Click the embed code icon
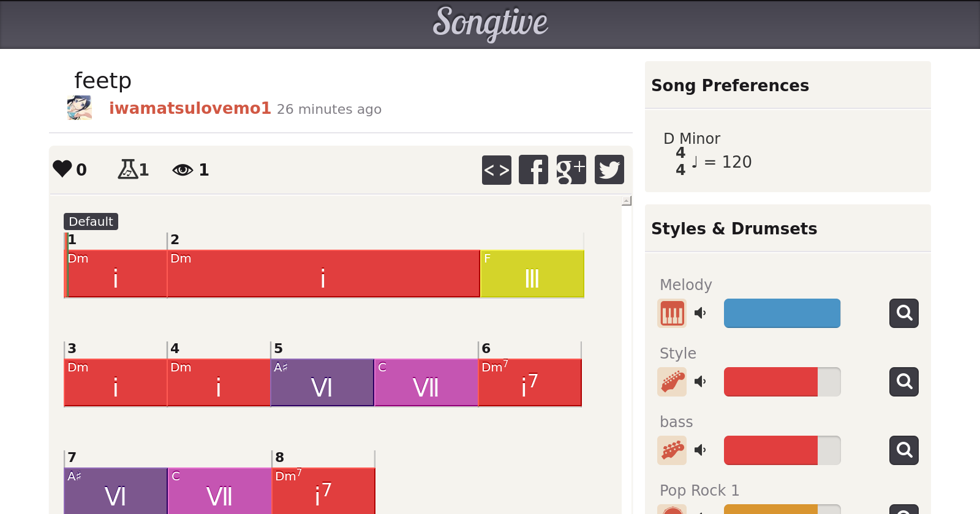 click(496, 169)
